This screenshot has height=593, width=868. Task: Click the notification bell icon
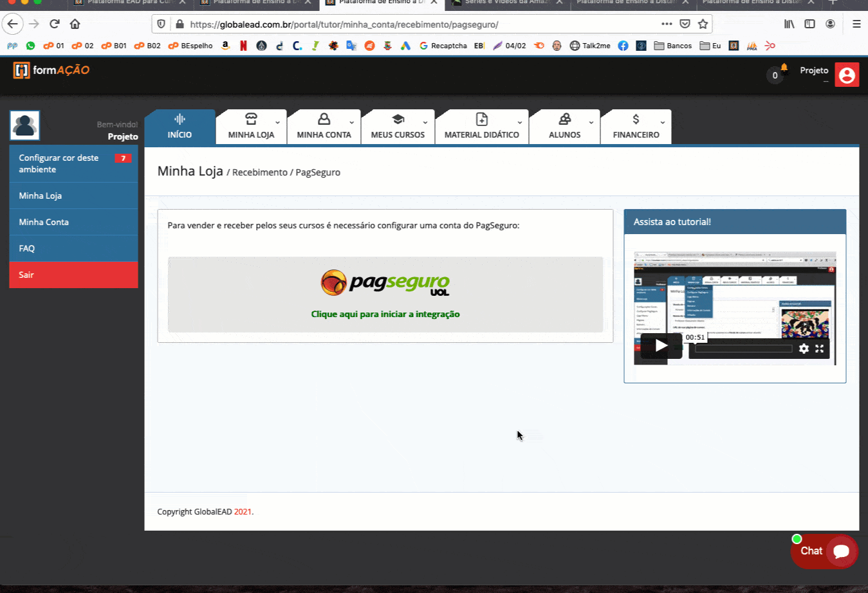click(x=784, y=68)
